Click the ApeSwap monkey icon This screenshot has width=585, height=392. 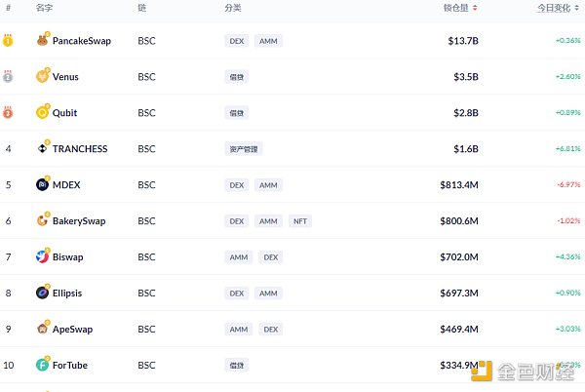tap(42, 329)
